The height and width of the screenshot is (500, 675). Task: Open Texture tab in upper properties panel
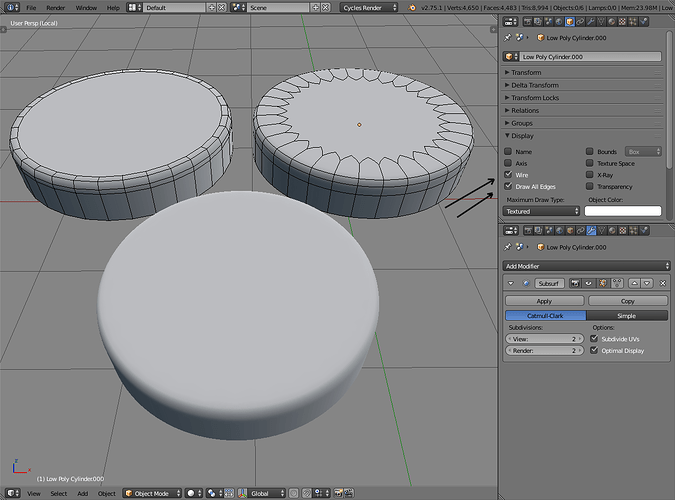pyautogui.click(x=622, y=22)
